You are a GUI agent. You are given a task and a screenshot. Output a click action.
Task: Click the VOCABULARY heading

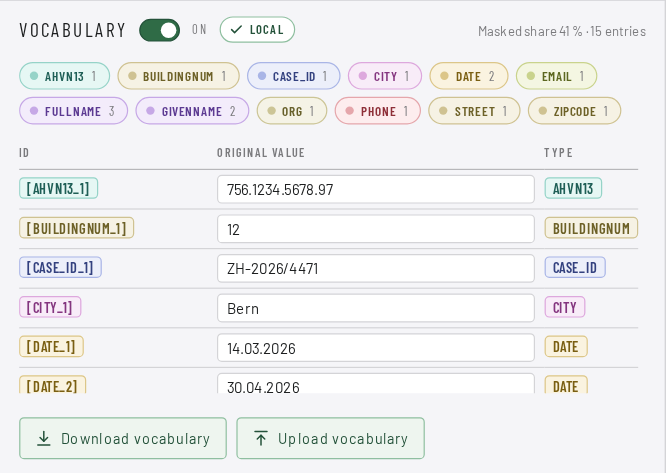[x=72, y=30]
